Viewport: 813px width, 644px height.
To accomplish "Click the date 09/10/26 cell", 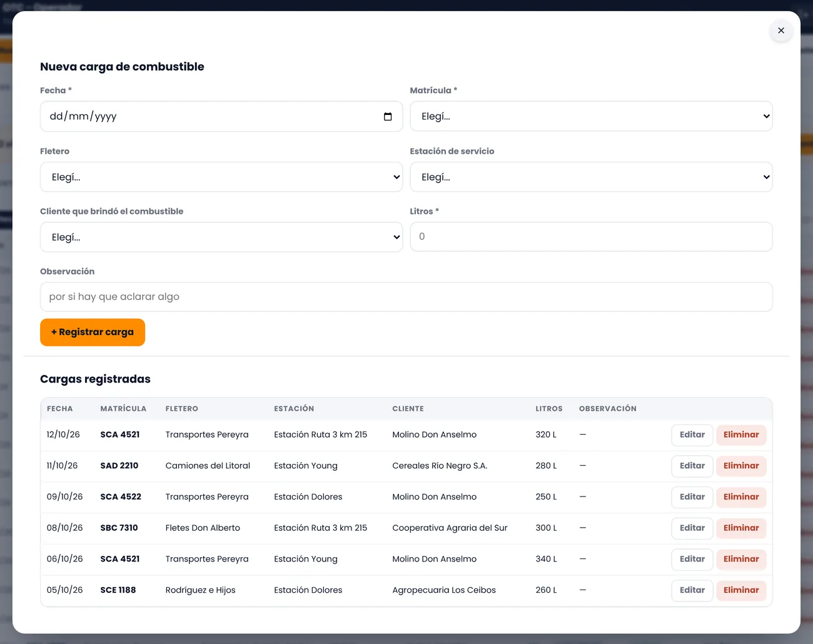I will (64, 497).
